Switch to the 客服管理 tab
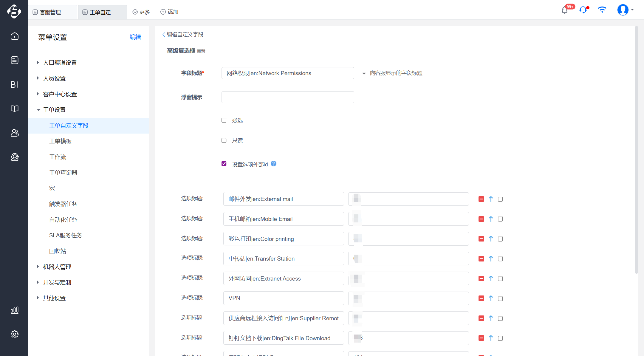The image size is (644, 356). coord(50,12)
